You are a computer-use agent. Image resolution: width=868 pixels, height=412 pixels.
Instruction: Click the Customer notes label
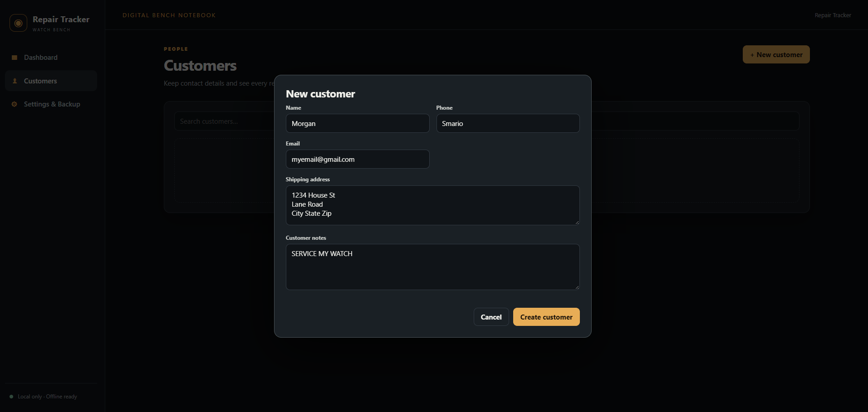click(x=306, y=238)
